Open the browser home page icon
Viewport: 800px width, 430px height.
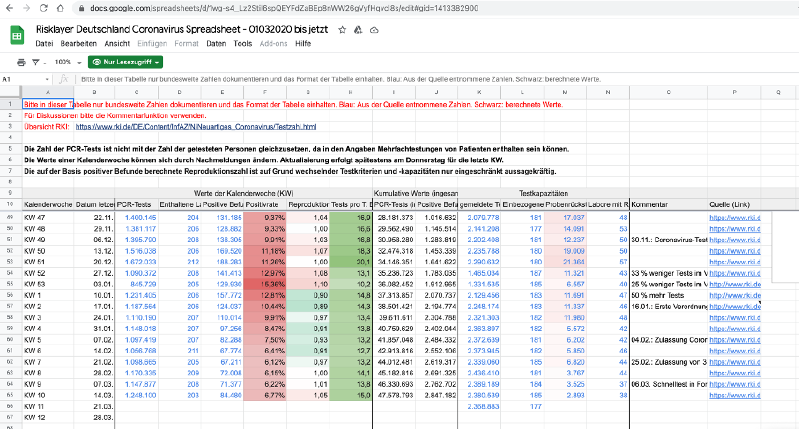[x=60, y=8]
